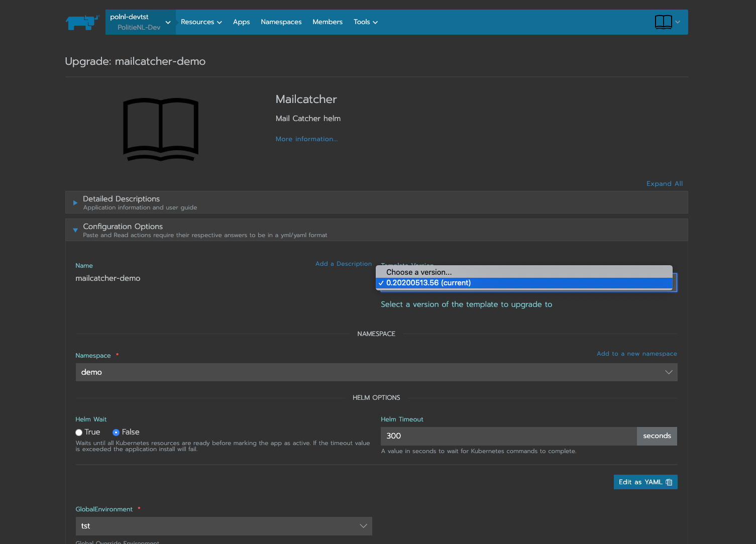Screen dimensions: 756x544
Task: Open the GlobalEnvironment tst dropdown
Action: click(x=224, y=526)
